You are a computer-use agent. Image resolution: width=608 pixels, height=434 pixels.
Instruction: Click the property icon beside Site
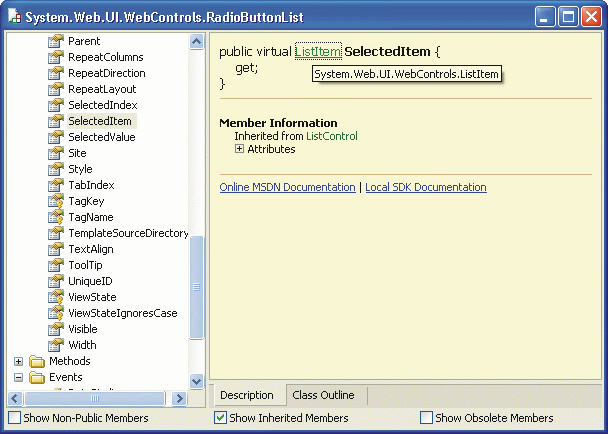56,153
